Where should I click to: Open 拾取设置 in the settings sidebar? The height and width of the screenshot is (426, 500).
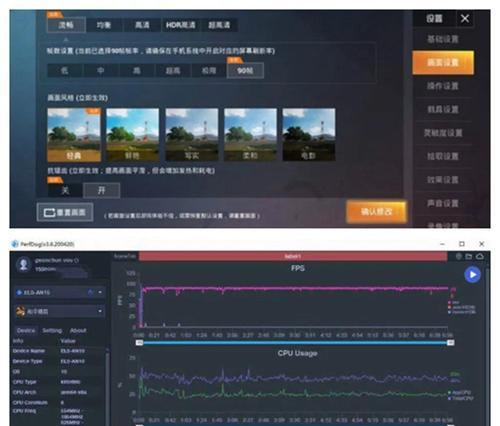[x=443, y=157]
